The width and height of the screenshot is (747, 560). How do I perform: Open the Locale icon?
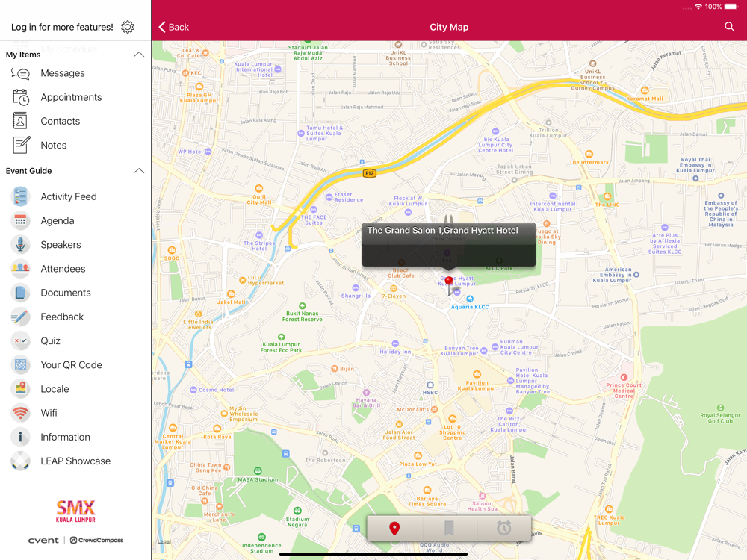[20, 389]
